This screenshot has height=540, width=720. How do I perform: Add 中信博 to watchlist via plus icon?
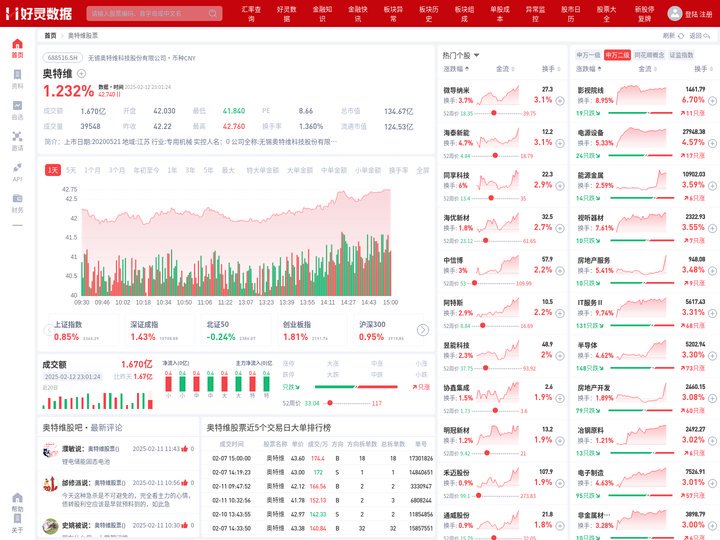pos(560,270)
